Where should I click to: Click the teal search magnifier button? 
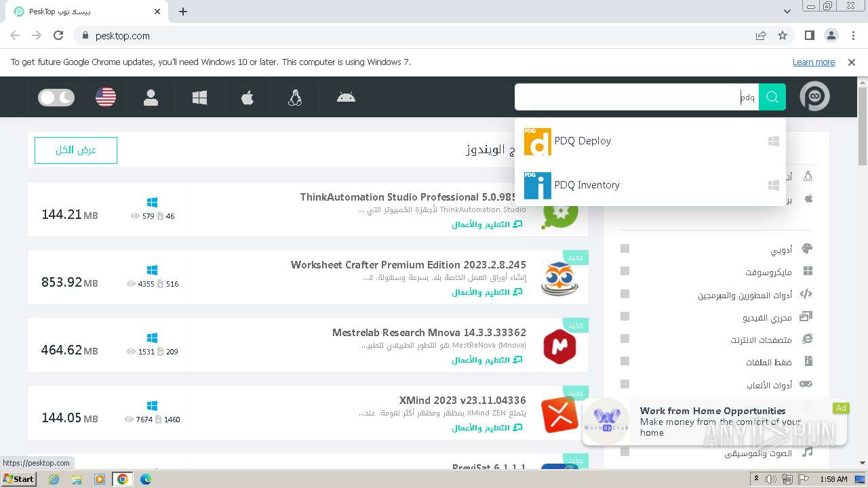[772, 97]
